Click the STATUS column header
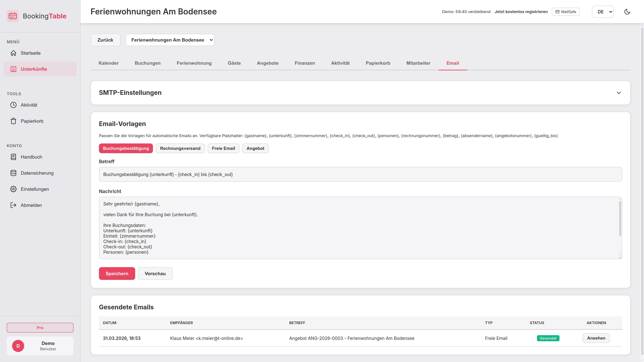The image size is (644, 362). (537, 323)
